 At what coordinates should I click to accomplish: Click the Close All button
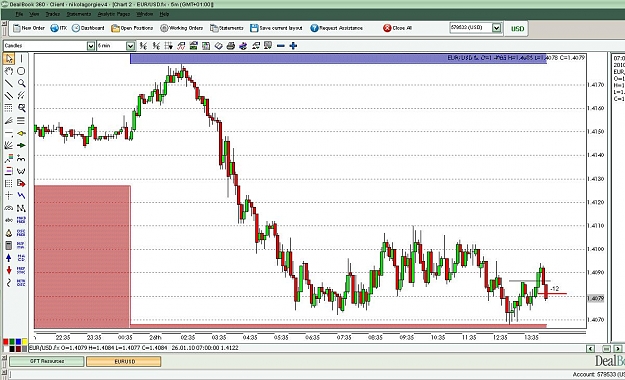click(x=397, y=28)
